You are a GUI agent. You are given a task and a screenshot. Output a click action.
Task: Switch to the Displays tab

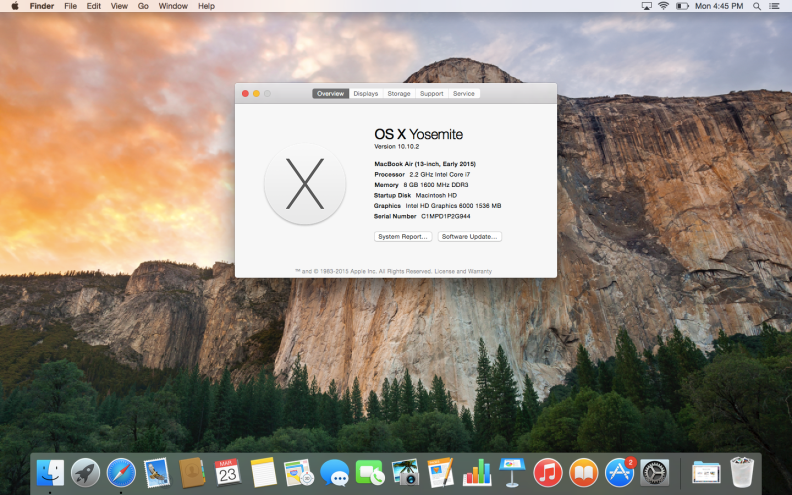(366, 93)
